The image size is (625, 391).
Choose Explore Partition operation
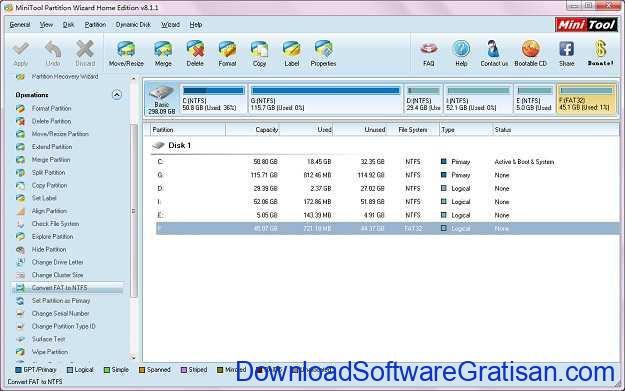(x=53, y=236)
